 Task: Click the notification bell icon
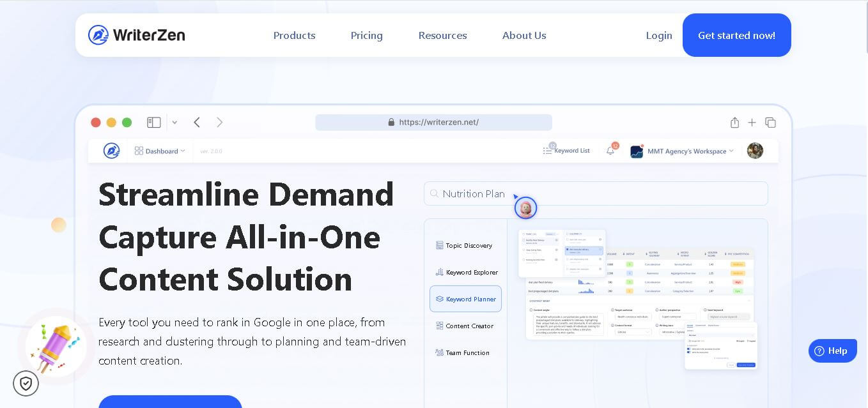point(610,151)
